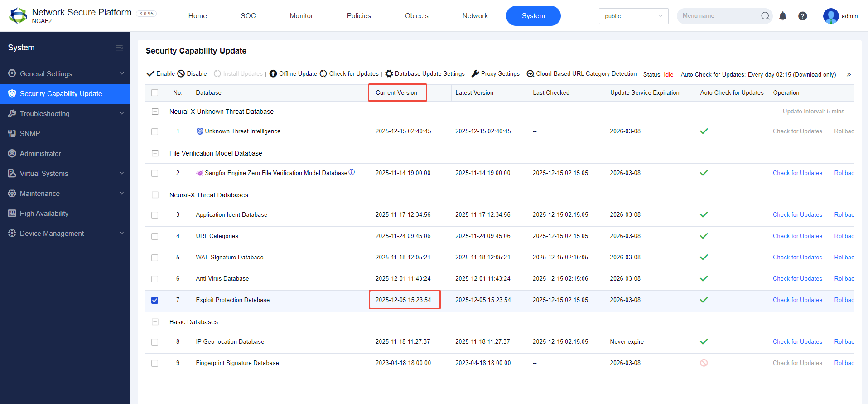Check the IP Geo-location Database checkbox

155,342
